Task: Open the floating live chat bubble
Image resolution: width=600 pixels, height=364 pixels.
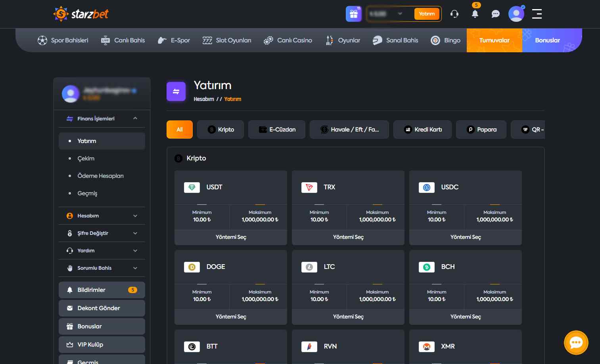Action: (576, 343)
